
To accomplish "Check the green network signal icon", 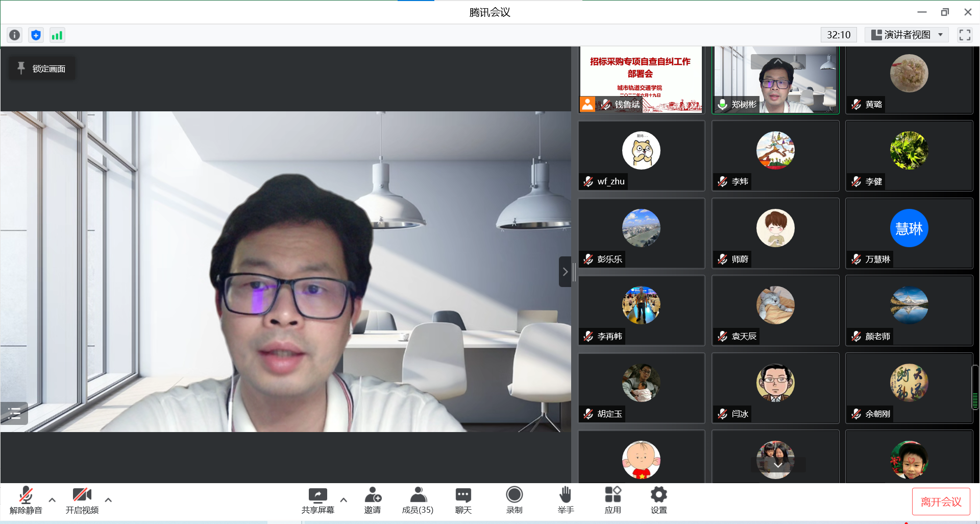I will click(x=57, y=35).
